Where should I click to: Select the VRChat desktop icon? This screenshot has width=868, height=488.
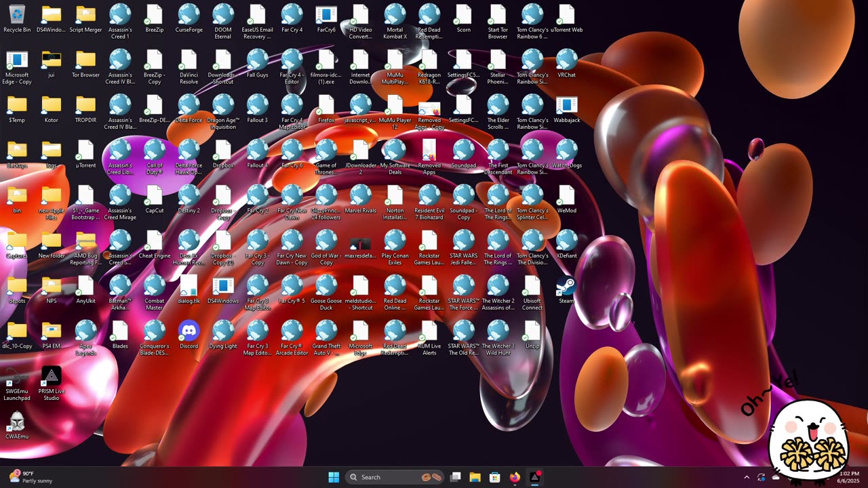(x=567, y=64)
